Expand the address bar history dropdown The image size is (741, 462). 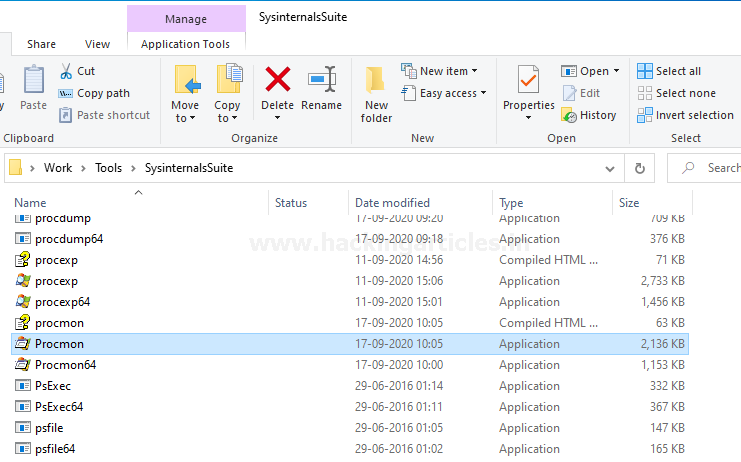coord(610,169)
